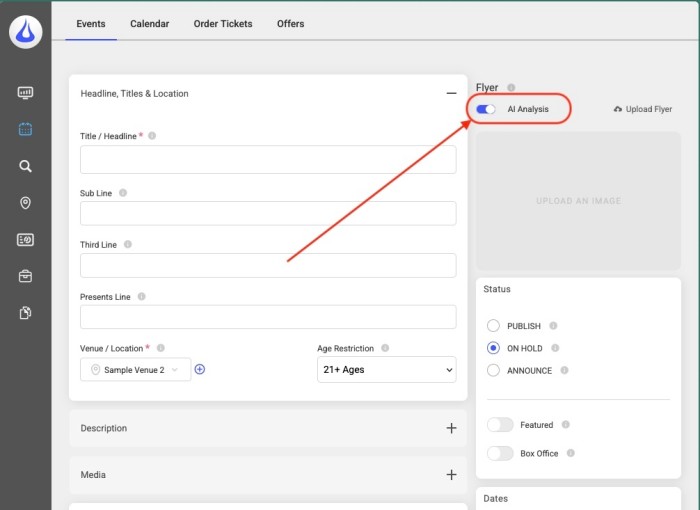This screenshot has width=700, height=510.
Task: Click the Third Line input field
Action: [x=268, y=265]
